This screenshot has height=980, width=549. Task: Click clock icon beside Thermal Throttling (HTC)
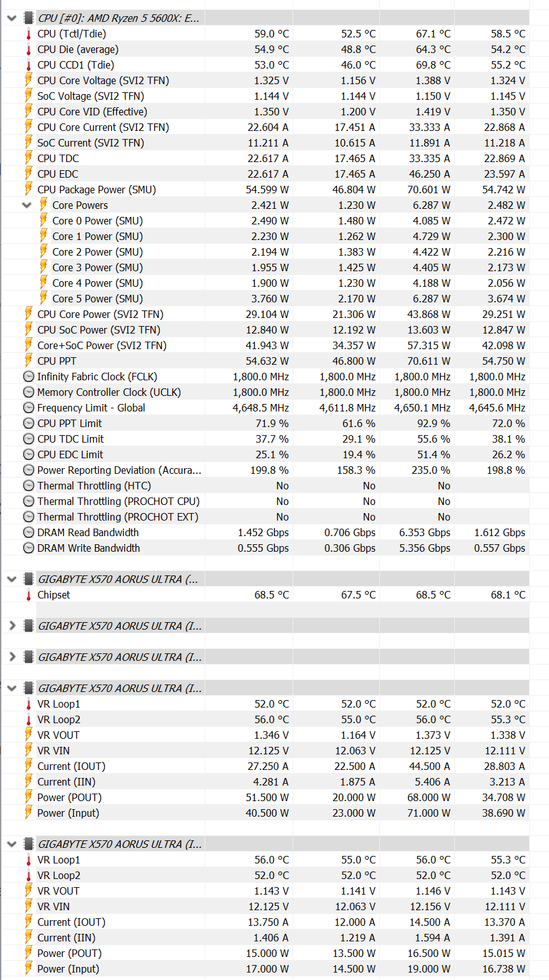click(x=28, y=486)
